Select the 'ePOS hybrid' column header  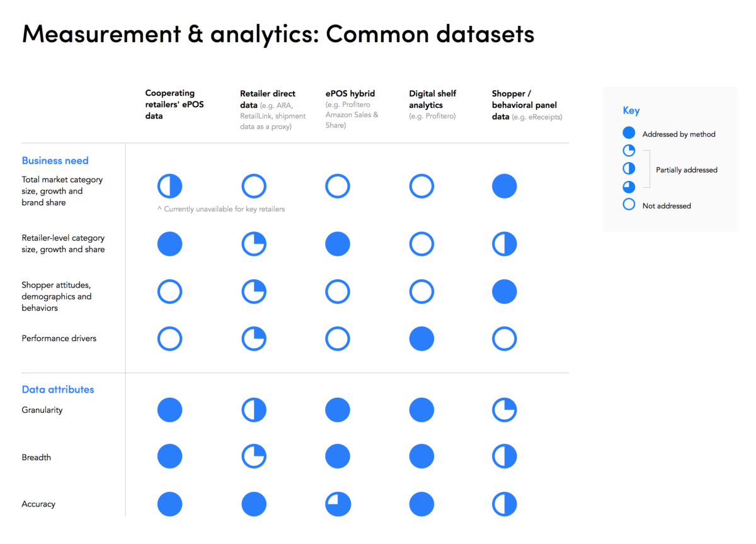pyautogui.click(x=352, y=110)
